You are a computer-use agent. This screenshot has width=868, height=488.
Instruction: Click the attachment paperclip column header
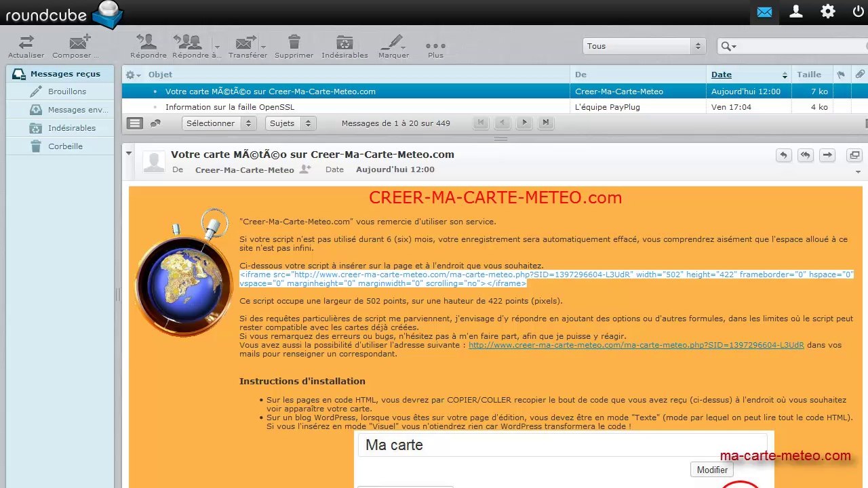pos(859,75)
